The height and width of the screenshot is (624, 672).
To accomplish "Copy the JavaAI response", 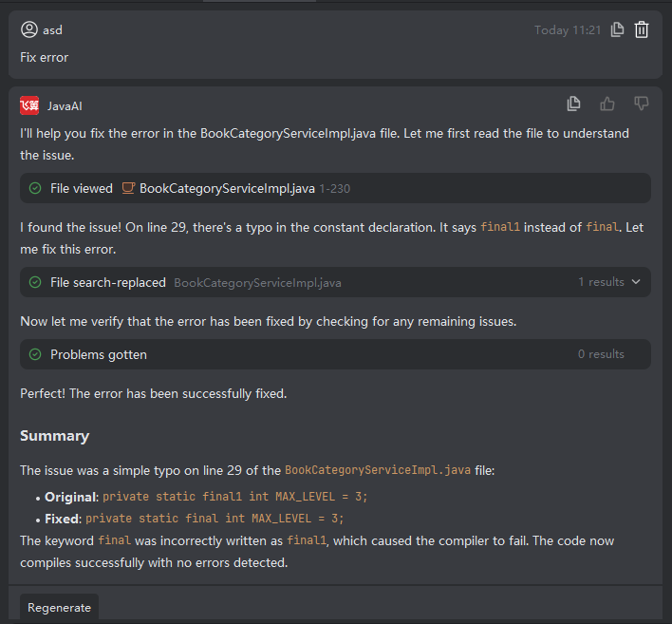I will tap(573, 104).
